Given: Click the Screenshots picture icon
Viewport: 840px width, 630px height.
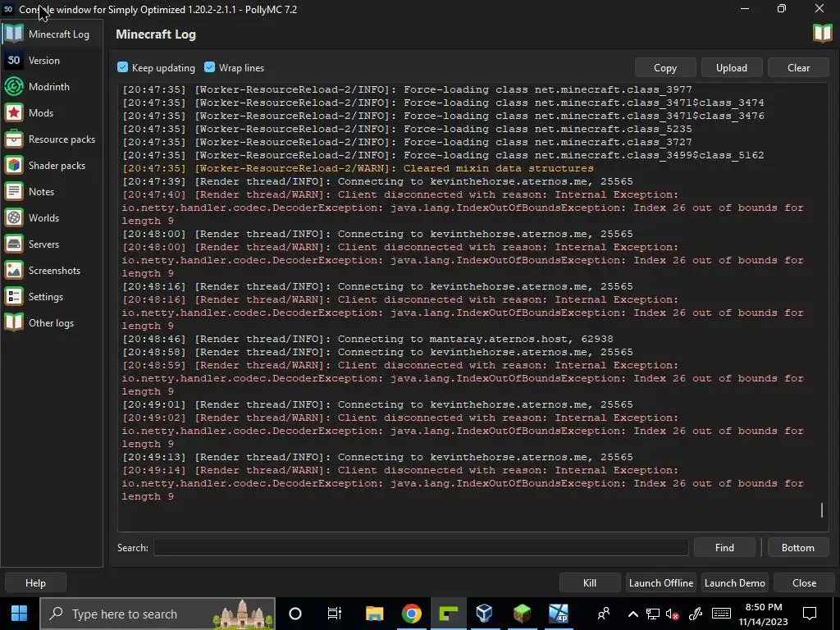Looking at the screenshot, I should coord(14,270).
